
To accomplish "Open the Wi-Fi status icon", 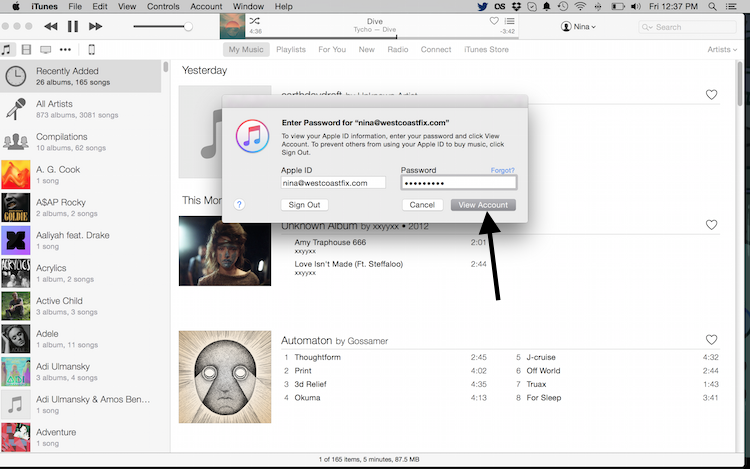I will (x=580, y=6).
